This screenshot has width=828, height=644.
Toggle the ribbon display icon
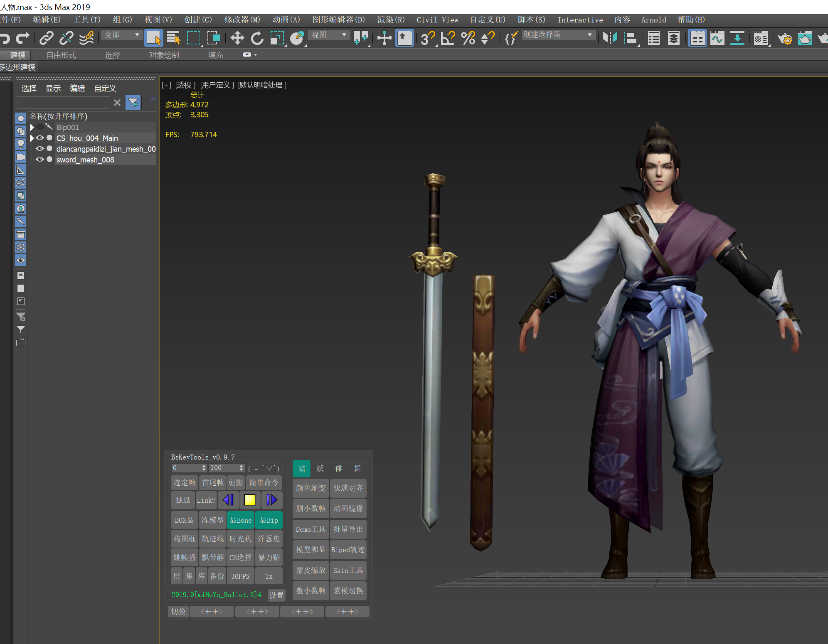point(697,38)
